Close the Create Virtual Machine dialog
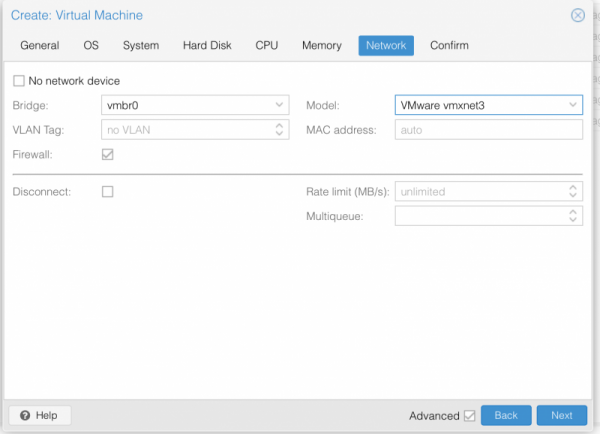Viewport: 600px width, 434px height. coord(577,15)
